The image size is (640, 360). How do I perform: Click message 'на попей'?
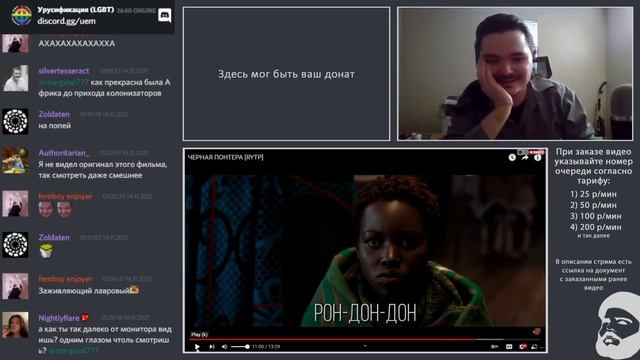pos(55,126)
